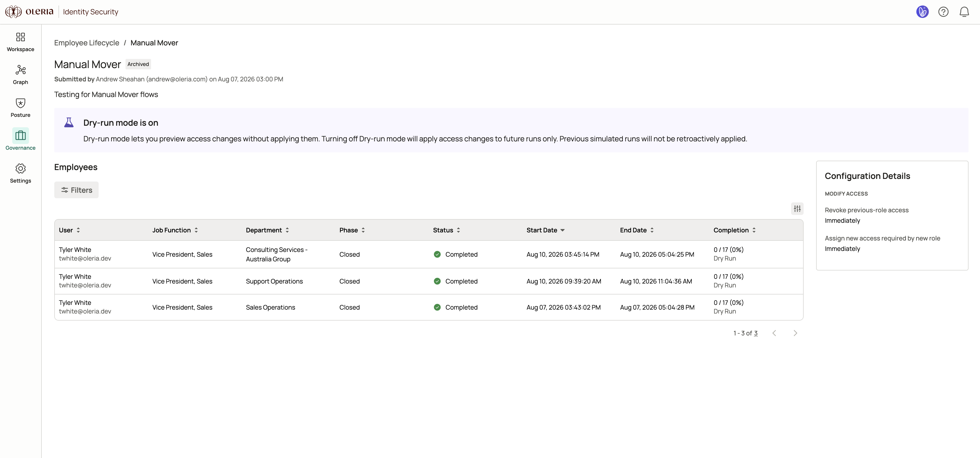Click end date 'Aug 07, 2026 05:04:28 PM'
This screenshot has width=980, height=458.
tap(657, 307)
